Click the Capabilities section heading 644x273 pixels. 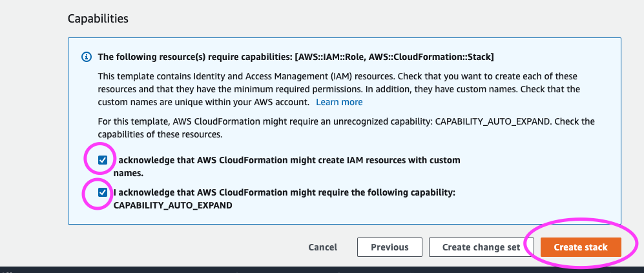[98, 18]
